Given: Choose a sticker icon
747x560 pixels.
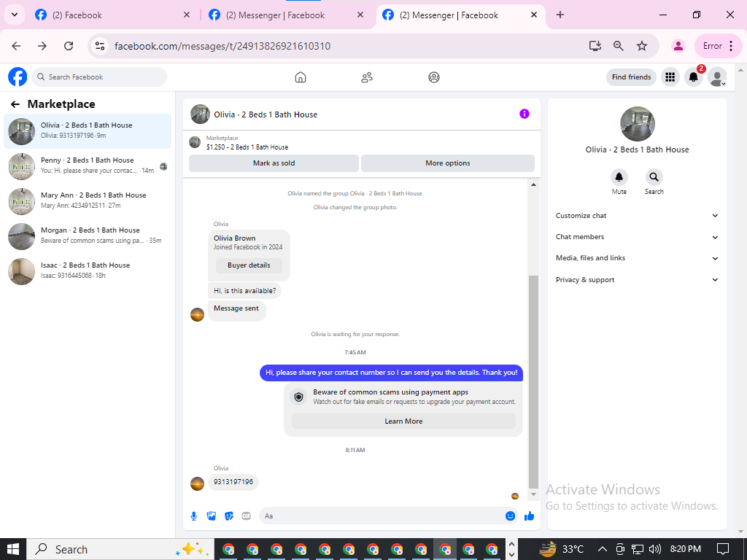Looking at the screenshot, I should click(x=229, y=516).
